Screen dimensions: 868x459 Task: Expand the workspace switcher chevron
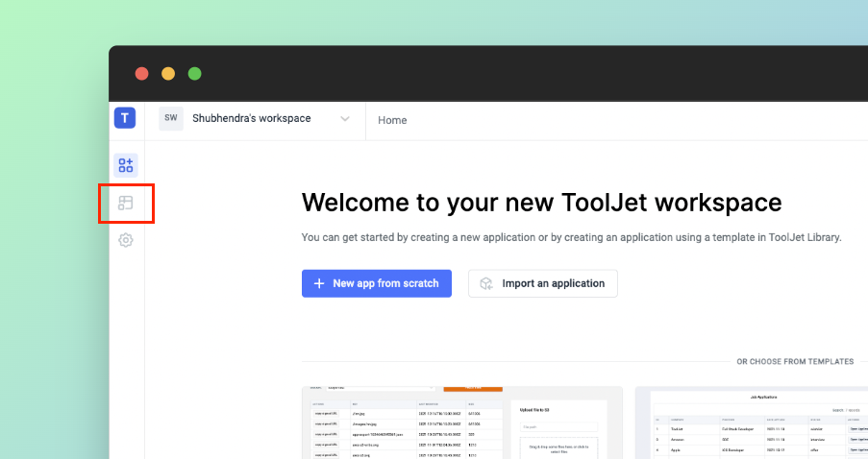click(345, 119)
